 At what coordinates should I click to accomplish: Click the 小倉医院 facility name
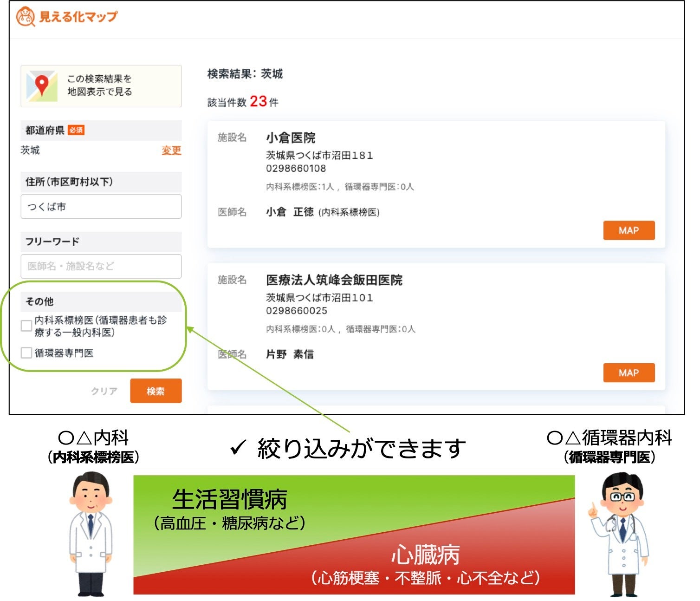coord(291,138)
